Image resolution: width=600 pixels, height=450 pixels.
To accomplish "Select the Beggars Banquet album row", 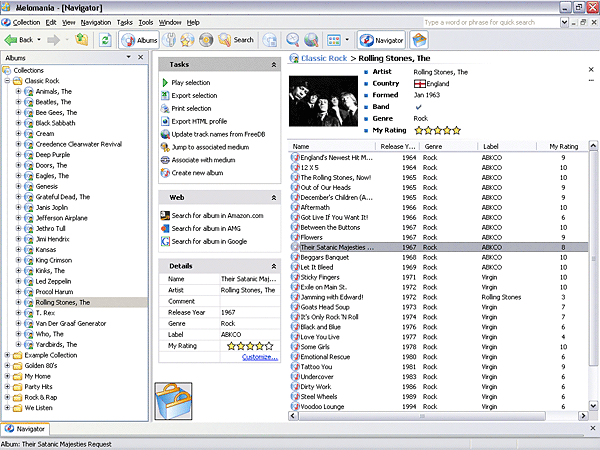I will [439, 257].
